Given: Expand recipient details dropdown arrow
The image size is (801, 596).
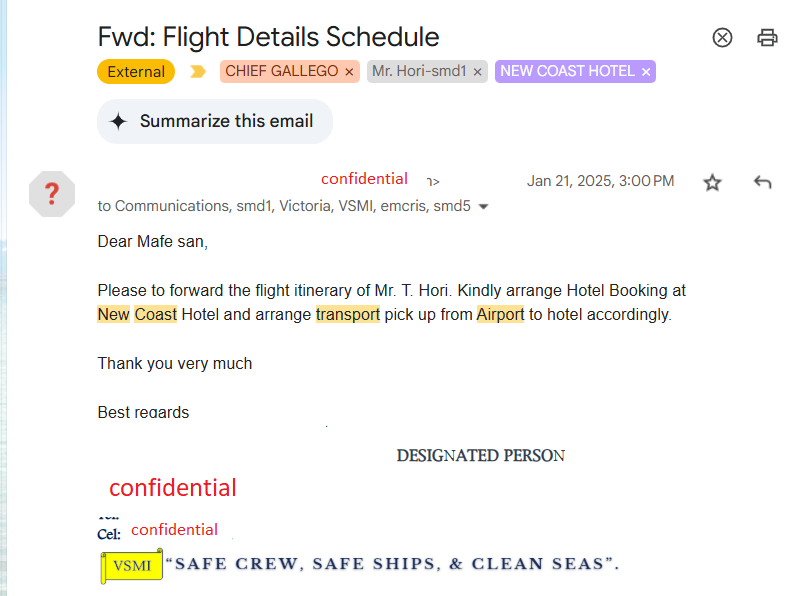Looking at the screenshot, I should [484, 207].
